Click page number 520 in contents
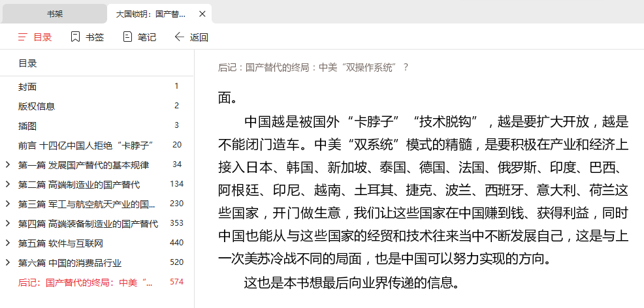The image size is (644, 308). pos(176,262)
